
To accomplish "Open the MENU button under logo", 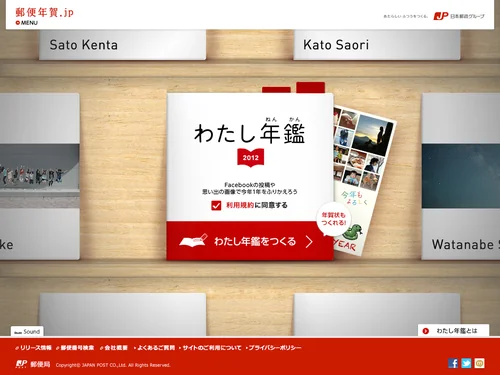I will pos(27,23).
